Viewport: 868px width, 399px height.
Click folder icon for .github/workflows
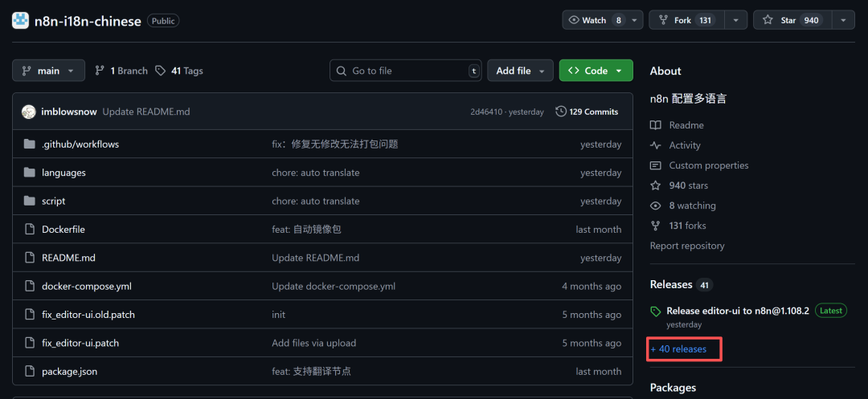(x=30, y=145)
